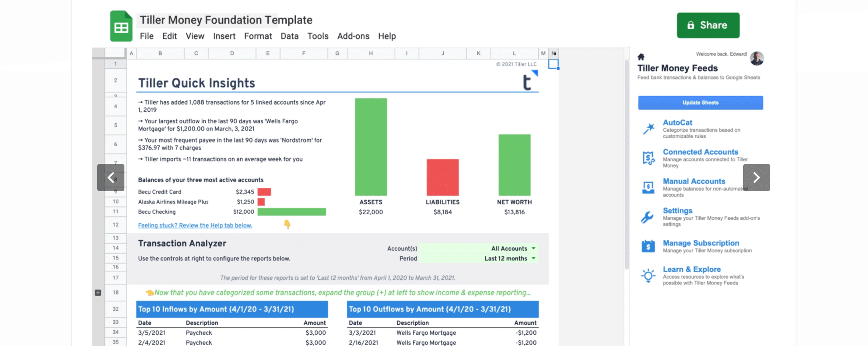Screen dimensions: 868x346
Task: Click the 'Top 10 Inflows by Amount' header
Action: pyautogui.click(x=232, y=309)
